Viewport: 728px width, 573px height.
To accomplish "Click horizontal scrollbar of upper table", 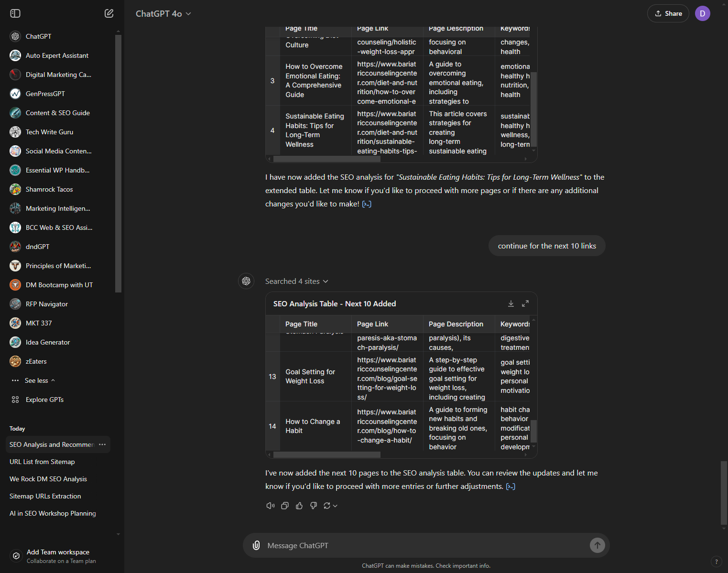I will tap(326, 159).
